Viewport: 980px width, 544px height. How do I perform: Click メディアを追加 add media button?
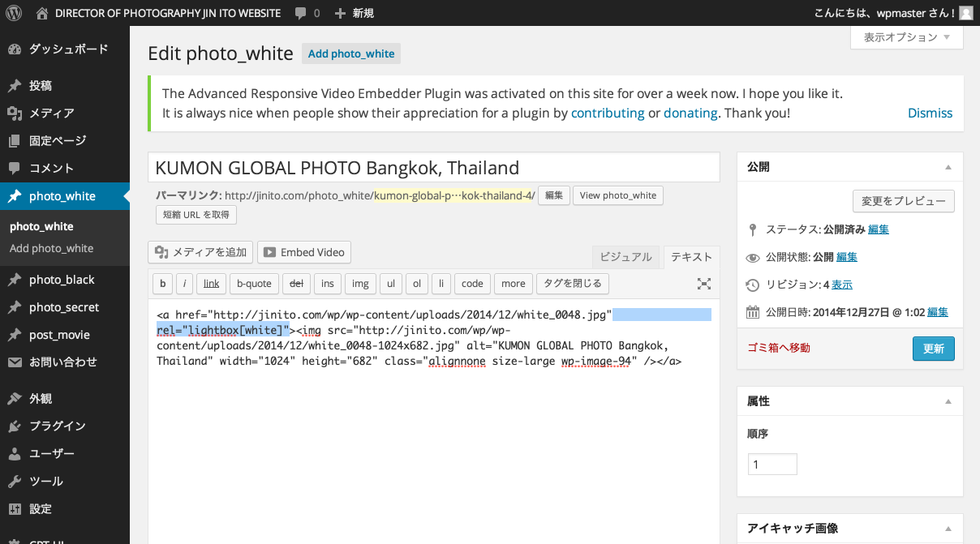coord(201,252)
